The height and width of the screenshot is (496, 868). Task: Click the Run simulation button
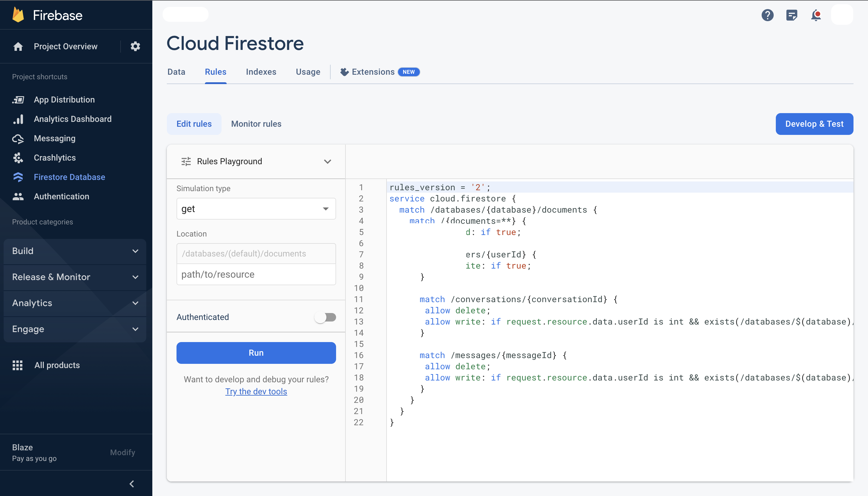(256, 353)
